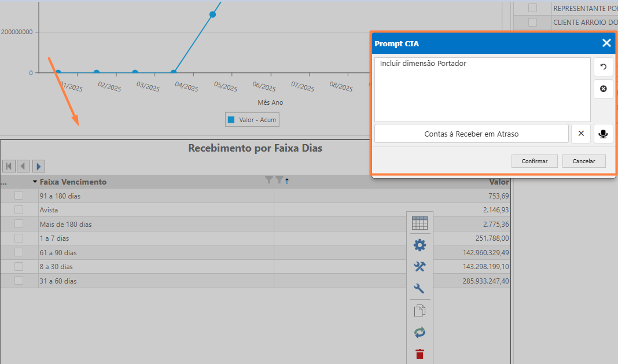Click the value 142.960.329,49
This screenshot has width=618, height=364.
coord(486,253)
